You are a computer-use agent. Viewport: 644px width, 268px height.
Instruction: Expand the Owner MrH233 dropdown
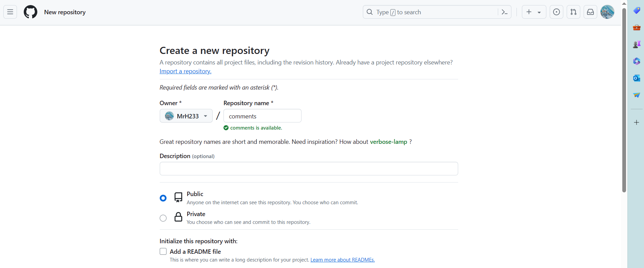[x=186, y=116]
